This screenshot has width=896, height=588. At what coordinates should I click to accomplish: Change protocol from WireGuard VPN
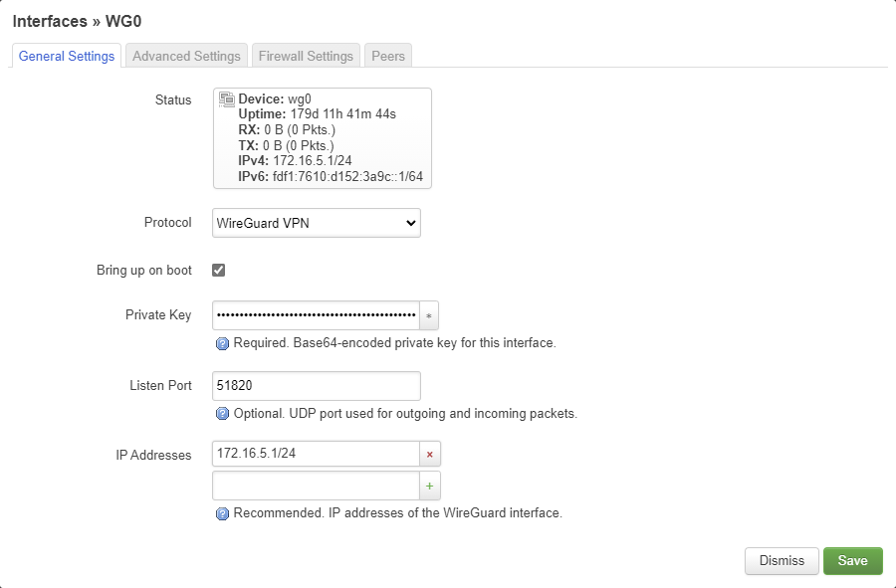(316, 223)
